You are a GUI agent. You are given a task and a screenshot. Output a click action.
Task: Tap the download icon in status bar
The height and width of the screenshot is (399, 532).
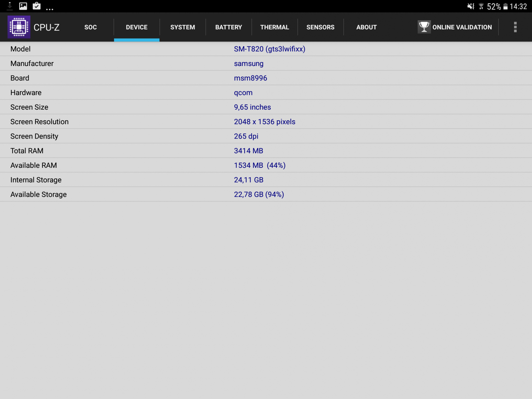(x=10, y=6)
